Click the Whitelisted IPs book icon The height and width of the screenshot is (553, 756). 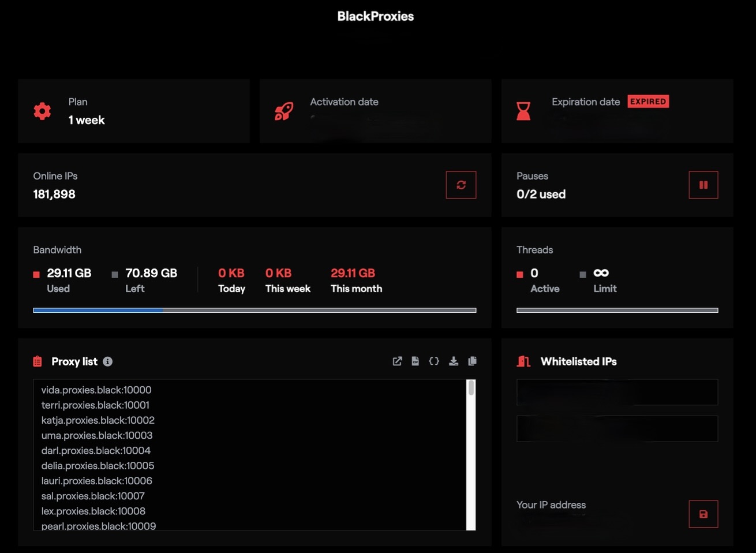[523, 361]
